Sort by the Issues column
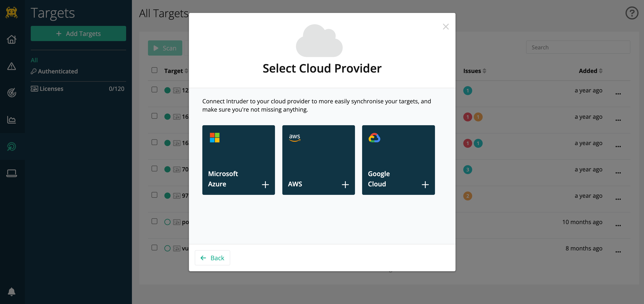The height and width of the screenshot is (304, 644). pyautogui.click(x=474, y=71)
